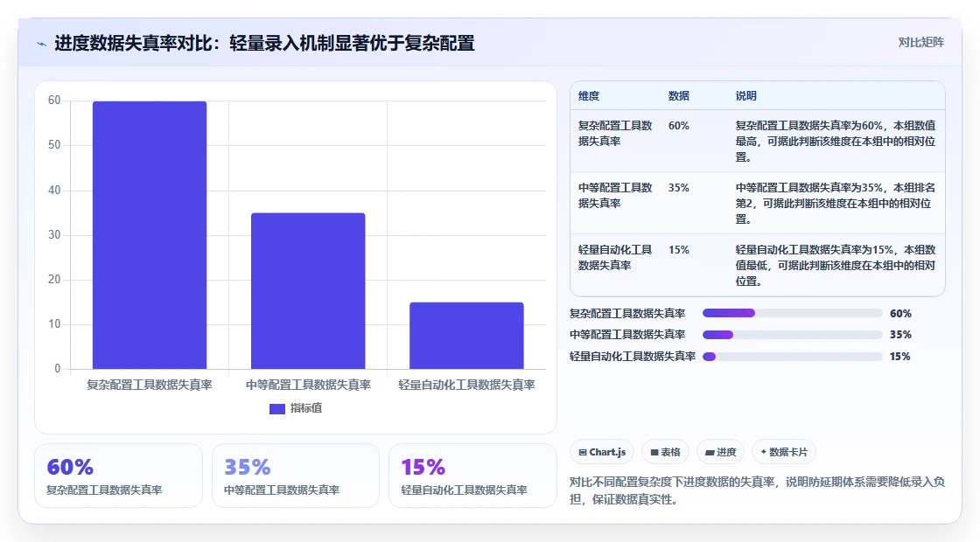Click x-axis label 复杂配置工具数据失真率
The height and width of the screenshot is (542, 980).
[150, 385]
